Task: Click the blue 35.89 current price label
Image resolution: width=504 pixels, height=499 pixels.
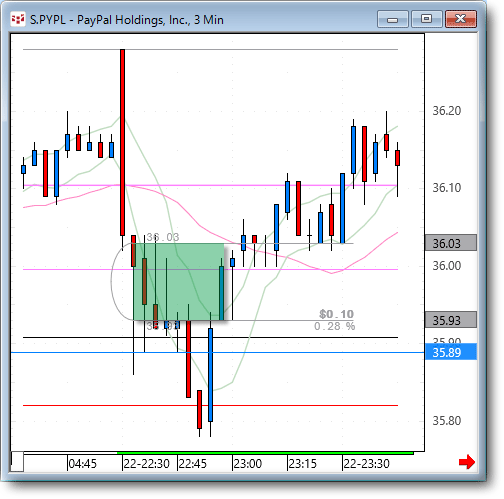Action: pos(451,352)
